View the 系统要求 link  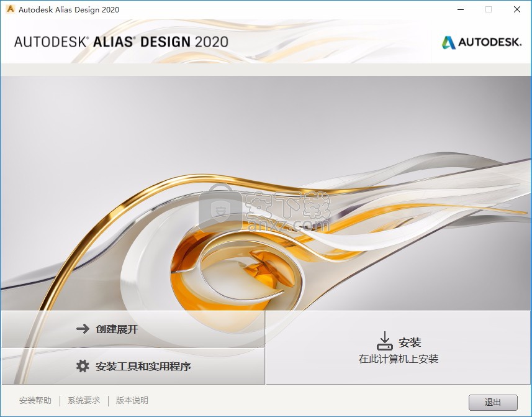pyautogui.click(x=84, y=401)
